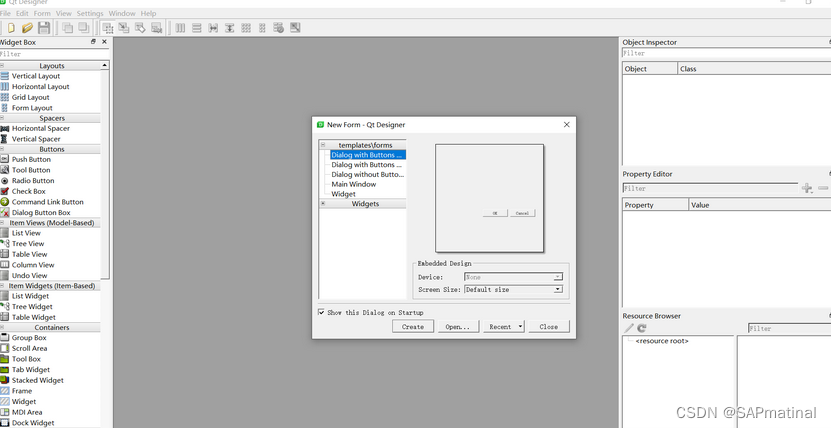Open the Help menu
The width and height of the screenshot is (831, 428).
pos(148,13)
